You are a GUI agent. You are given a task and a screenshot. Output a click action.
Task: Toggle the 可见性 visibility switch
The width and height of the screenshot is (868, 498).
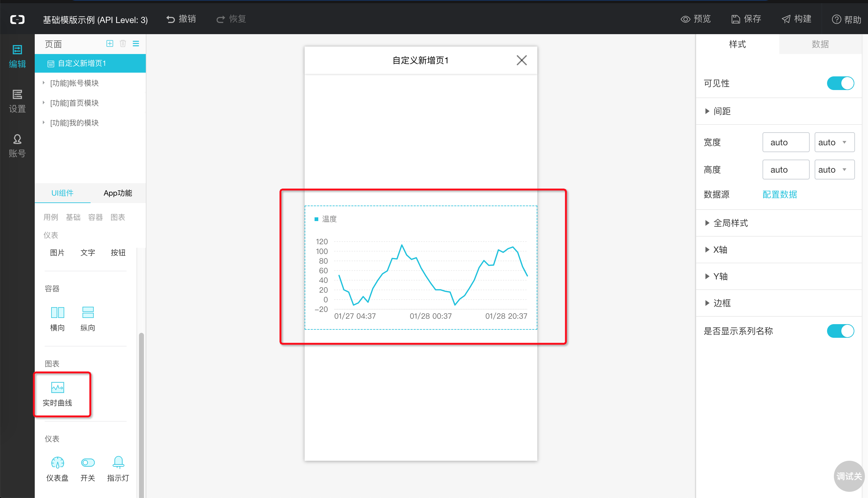coord(840,83)
